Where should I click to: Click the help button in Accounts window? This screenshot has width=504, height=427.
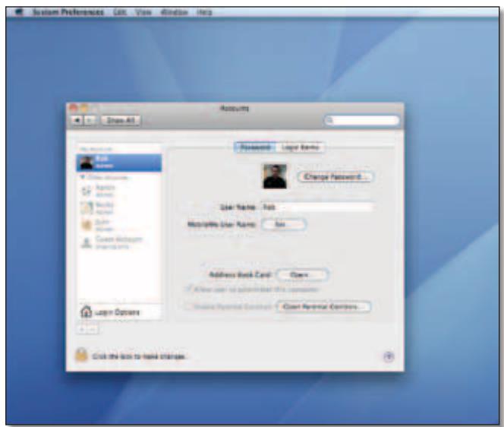click(389, 356)
